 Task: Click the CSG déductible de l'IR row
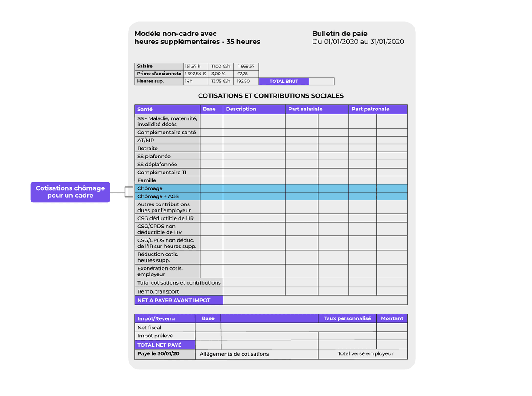tap(271, 218)
